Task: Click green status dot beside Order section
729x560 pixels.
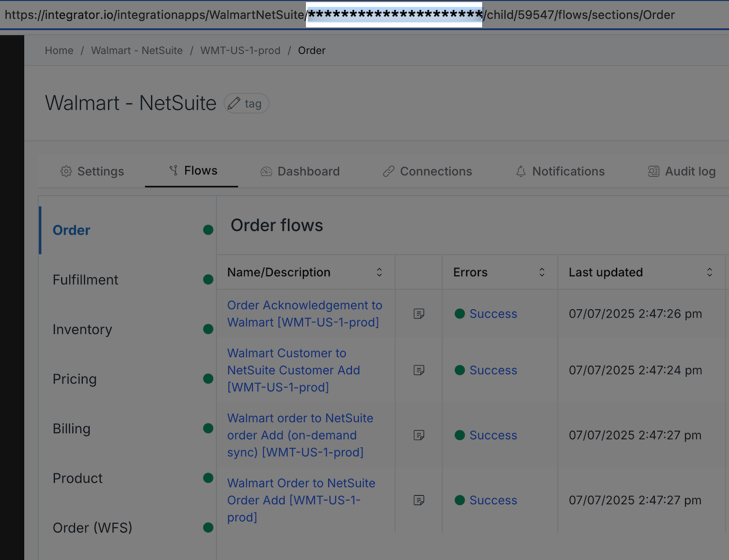Action: (x=208, y=230)
